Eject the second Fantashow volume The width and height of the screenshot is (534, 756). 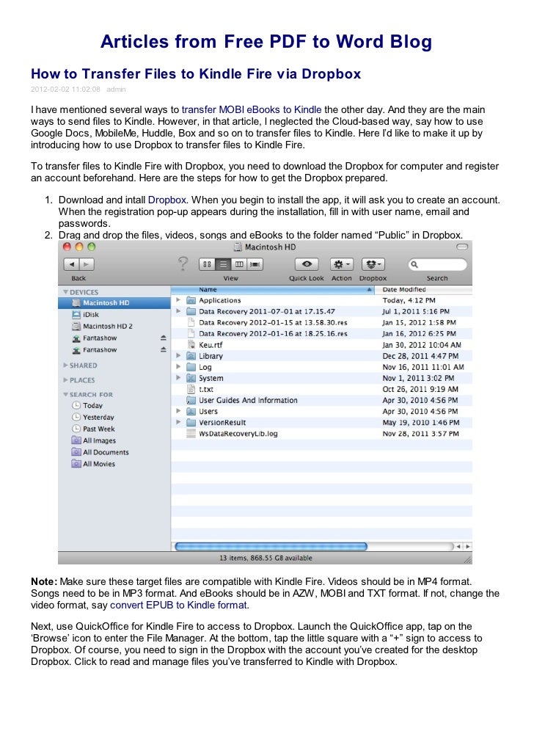pyautogui.click(x=164, y=349)
